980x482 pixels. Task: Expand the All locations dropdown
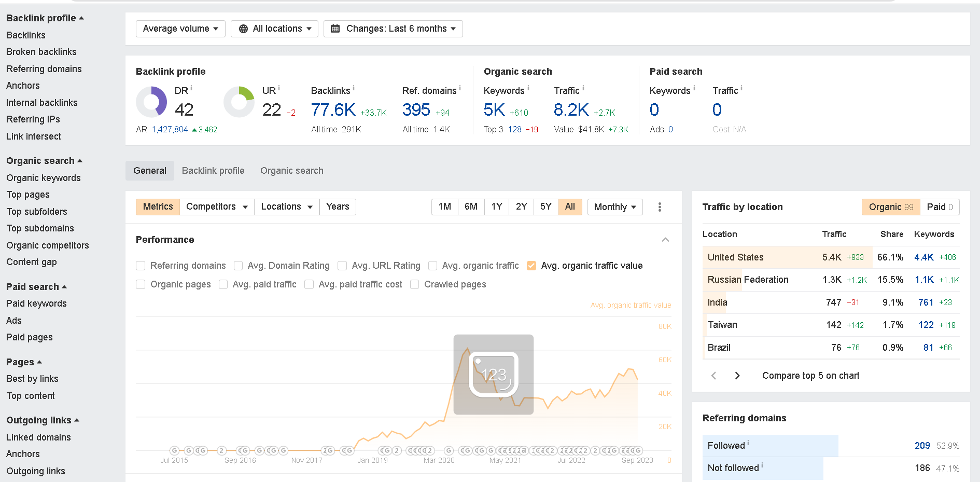(274, 29)
